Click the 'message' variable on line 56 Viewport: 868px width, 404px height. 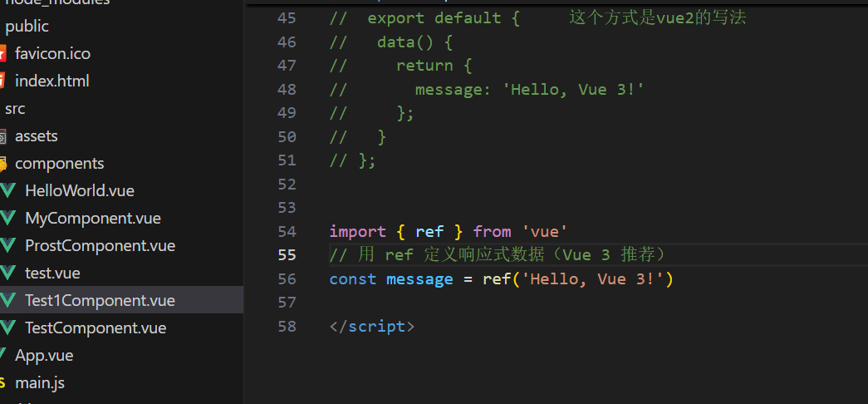(x=419, y=278)
